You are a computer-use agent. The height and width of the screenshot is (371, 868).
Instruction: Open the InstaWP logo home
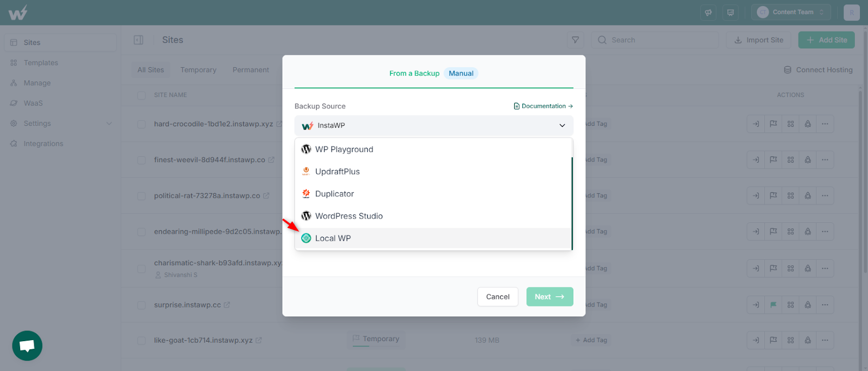[x=17, y=12]
